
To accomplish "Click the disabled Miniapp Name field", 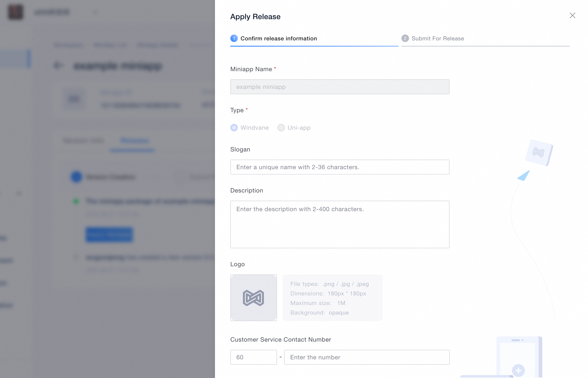I will [x=340, y=87].
